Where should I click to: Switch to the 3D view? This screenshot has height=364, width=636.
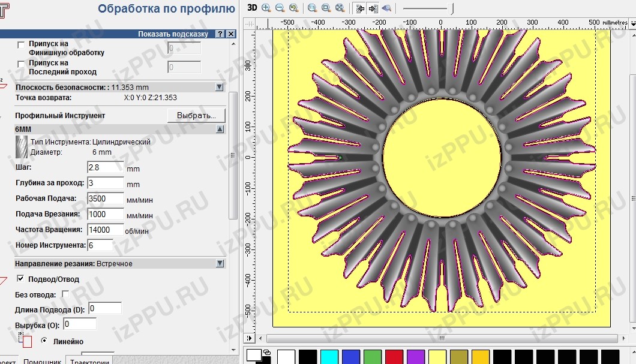(252, 8)
